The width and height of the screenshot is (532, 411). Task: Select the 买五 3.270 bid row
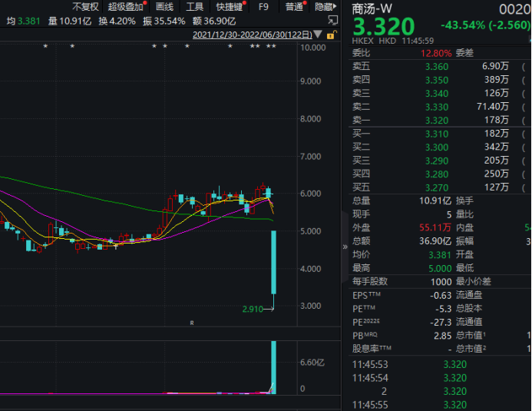coord(440,187)
